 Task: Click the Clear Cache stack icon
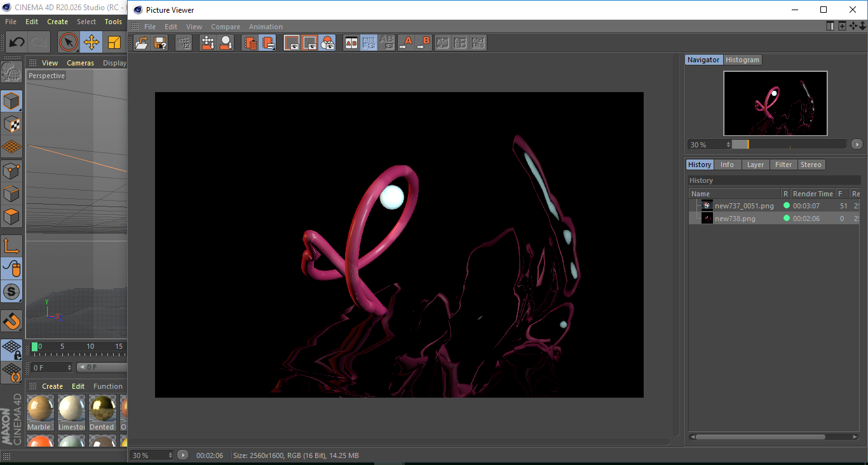[x=268, y=43]
